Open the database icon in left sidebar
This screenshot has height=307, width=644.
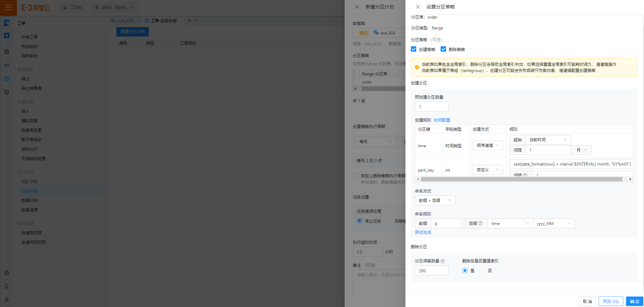pyautogui.click(x=7, y=52)
